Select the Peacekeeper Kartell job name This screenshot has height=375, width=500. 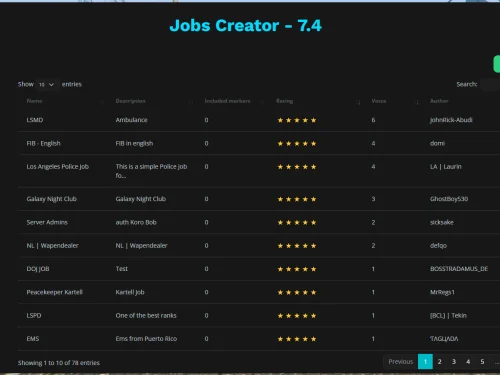[54, 292]
